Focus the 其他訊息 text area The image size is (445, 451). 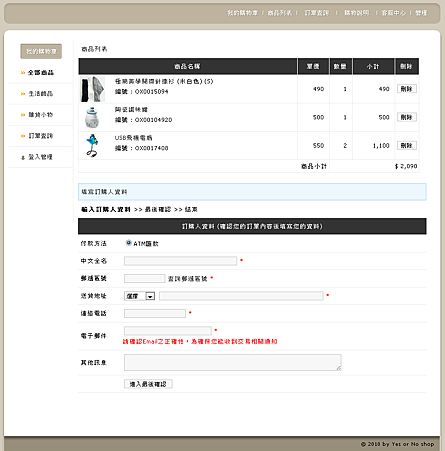[233, 362]
